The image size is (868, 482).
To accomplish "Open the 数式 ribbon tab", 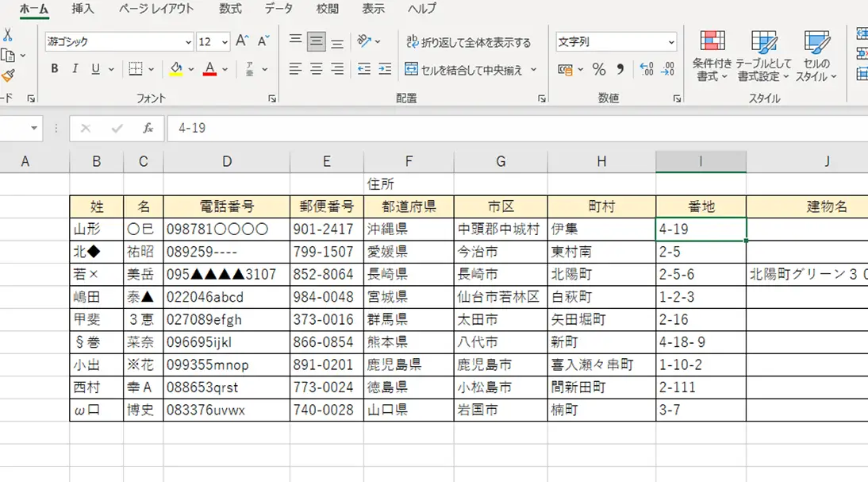I will point(231,9).
